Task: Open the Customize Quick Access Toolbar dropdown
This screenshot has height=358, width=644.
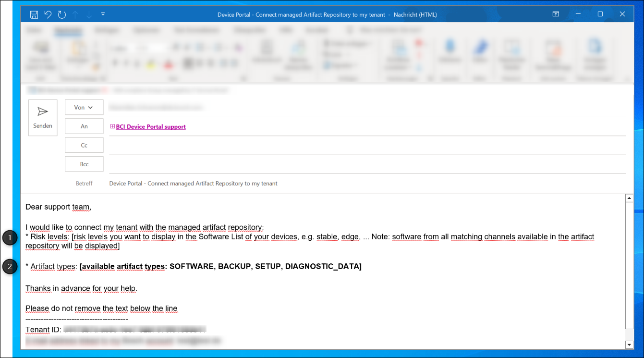Action: tap(103, 14)
